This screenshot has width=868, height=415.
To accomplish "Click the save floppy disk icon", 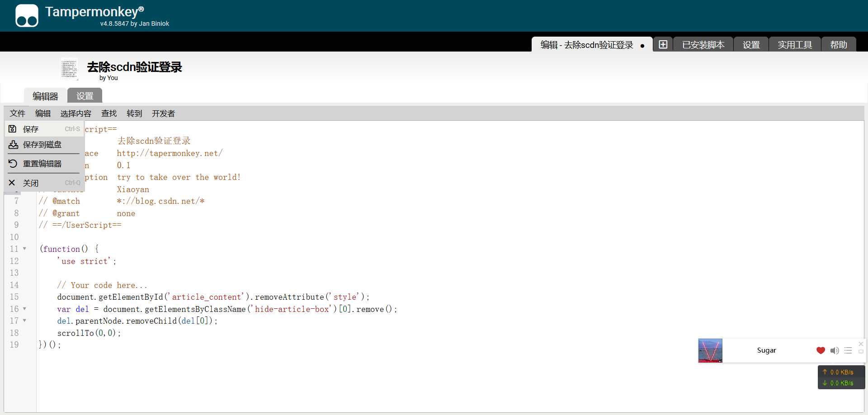I will click(x=13, y=129).
